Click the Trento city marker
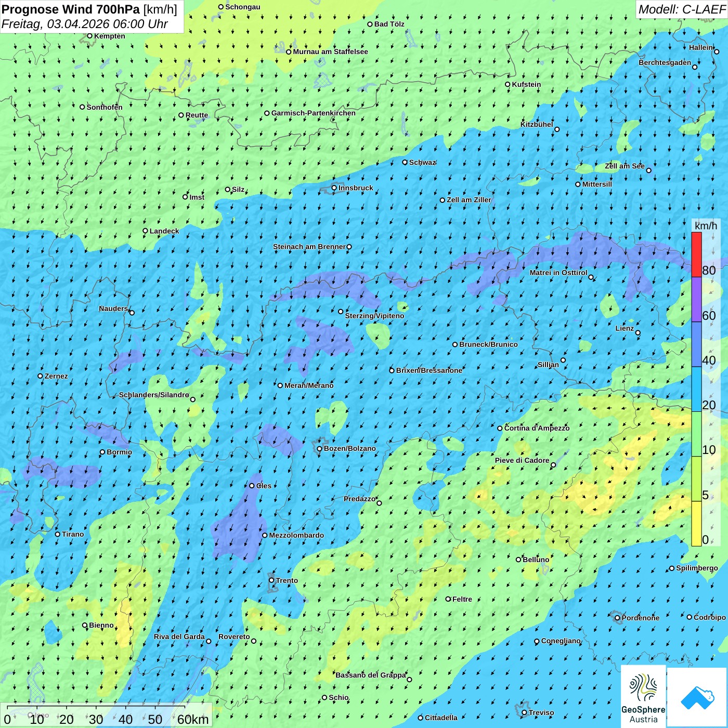Image resolution: width=728 pixels, height=728 pixels. coord(271,580)
